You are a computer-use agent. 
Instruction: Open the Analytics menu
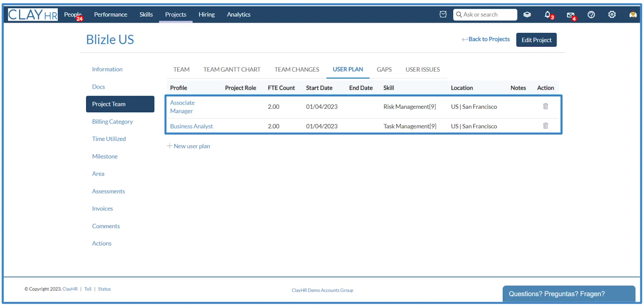239,14
